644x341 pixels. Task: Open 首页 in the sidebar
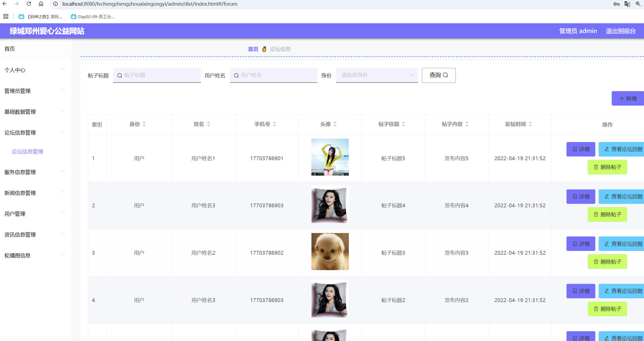click(x=10, y=49)
